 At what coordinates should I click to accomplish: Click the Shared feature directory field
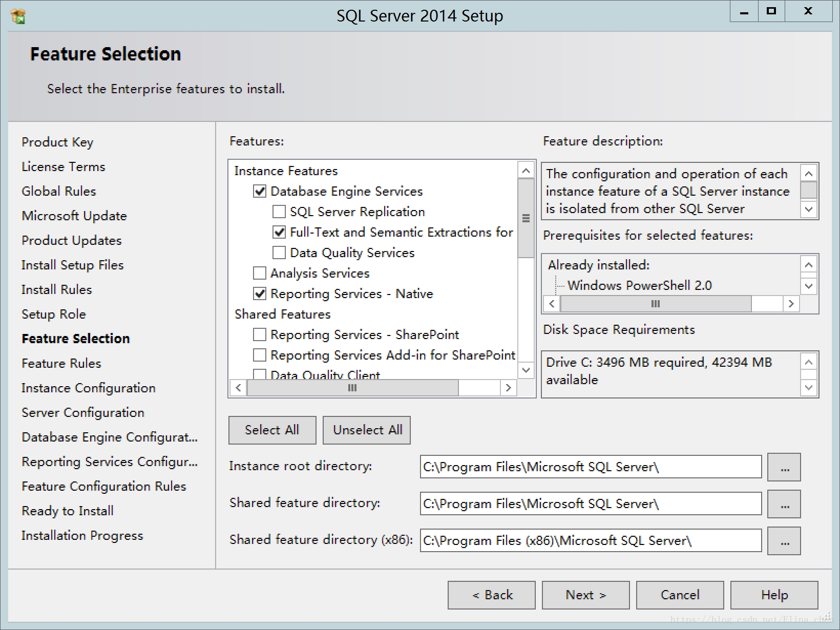coord(591,504)
